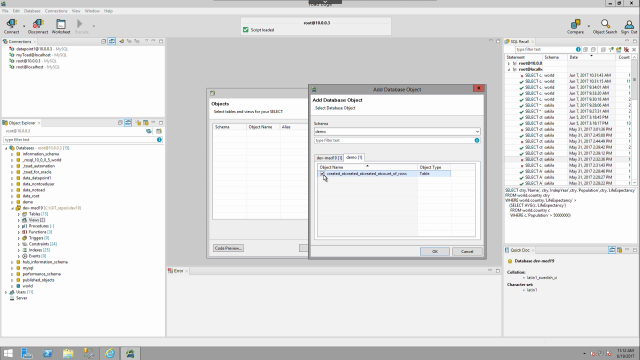Click the Connect toolbar icon

click(x=11, y=26)
